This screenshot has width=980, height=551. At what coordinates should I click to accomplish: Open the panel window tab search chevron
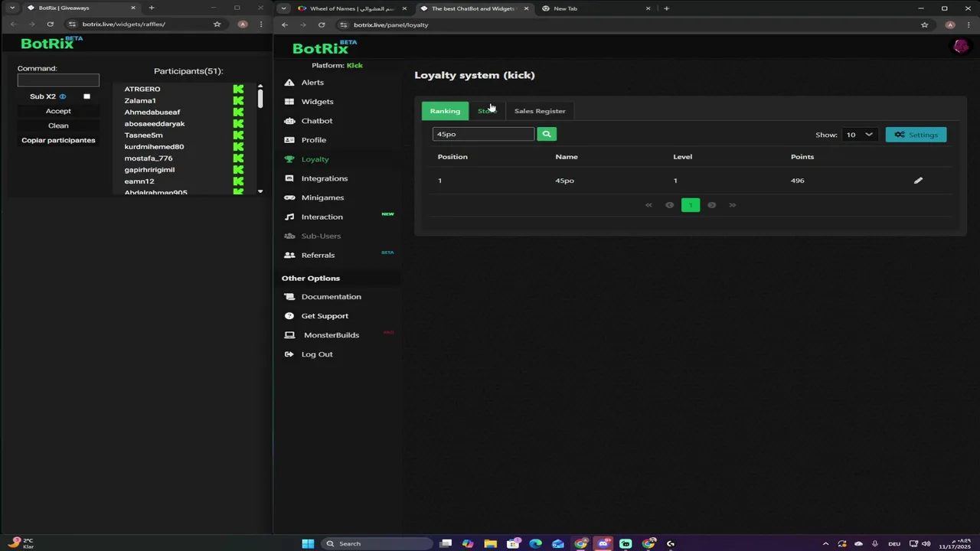pos(284,8)
